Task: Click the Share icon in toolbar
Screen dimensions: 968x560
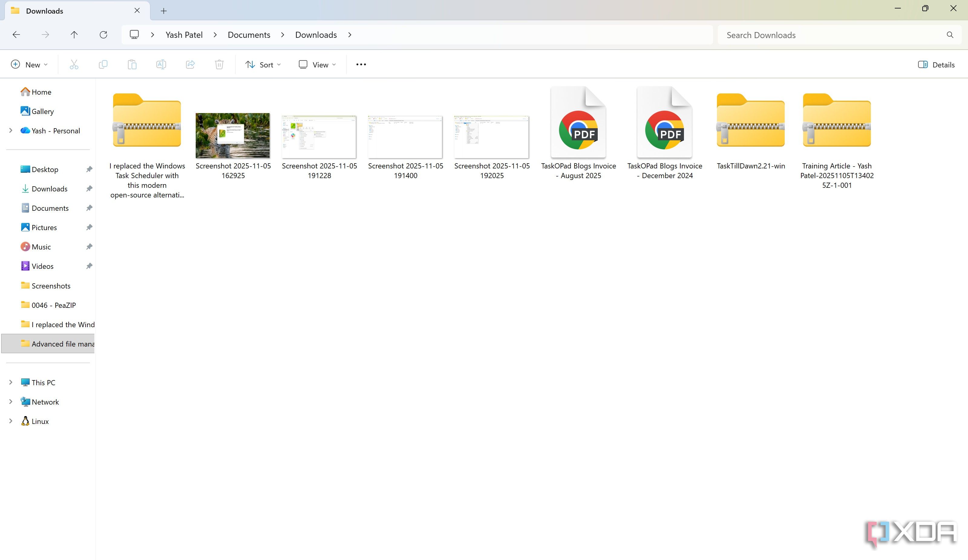Action: (x=190, y=64)
